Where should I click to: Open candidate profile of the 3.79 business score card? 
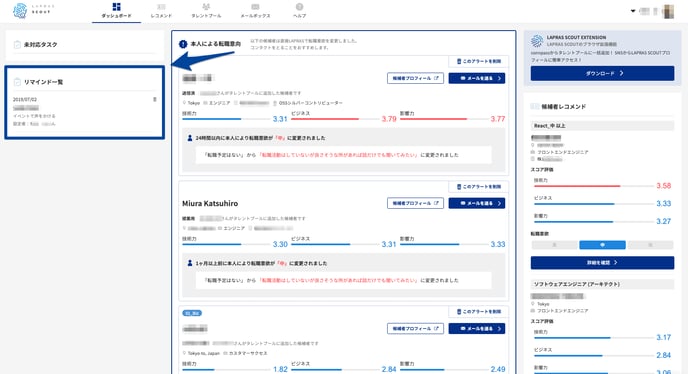point(415,78)
